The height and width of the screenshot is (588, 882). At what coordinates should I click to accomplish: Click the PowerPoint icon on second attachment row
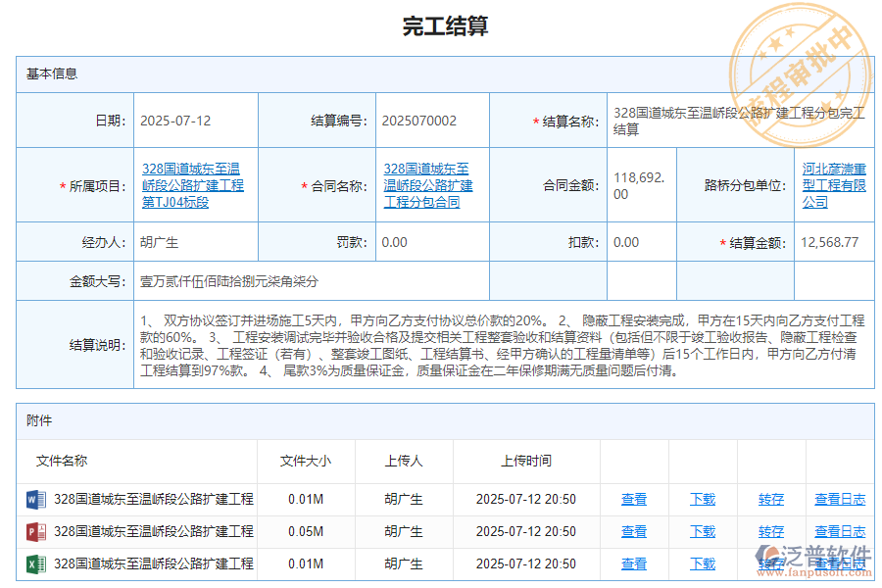tap(35, 531)
